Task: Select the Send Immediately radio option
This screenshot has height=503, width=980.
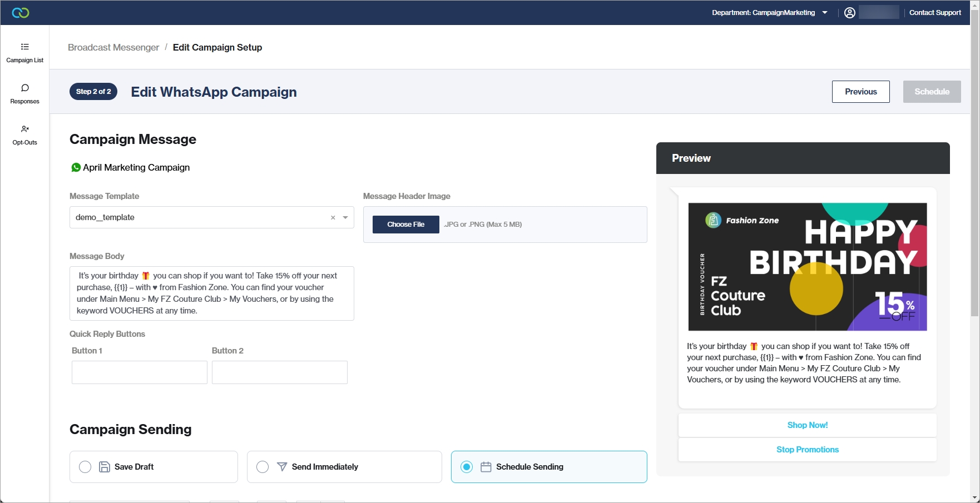Action: pos(263,467)
